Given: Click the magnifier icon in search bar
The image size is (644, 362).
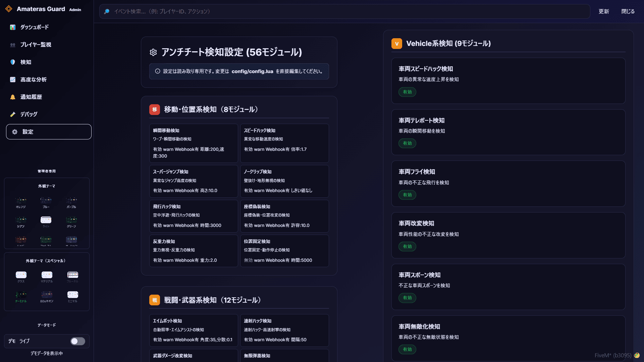Looking at the screenshot, I should coord(107,11).
